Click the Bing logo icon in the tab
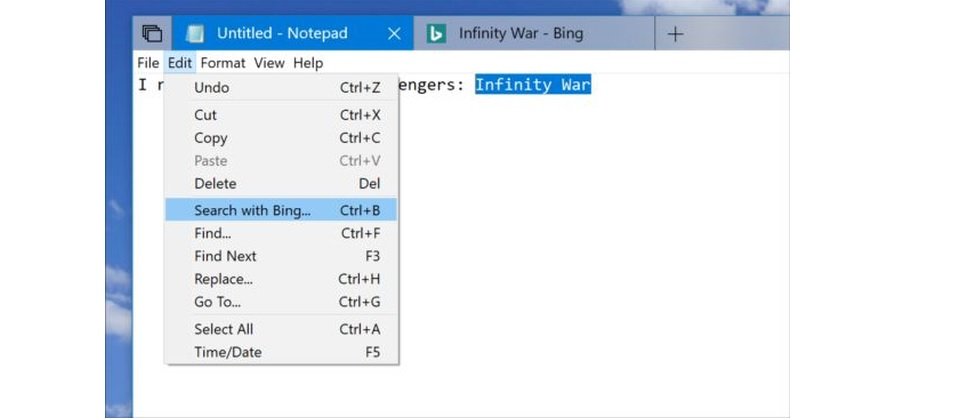 436,33
